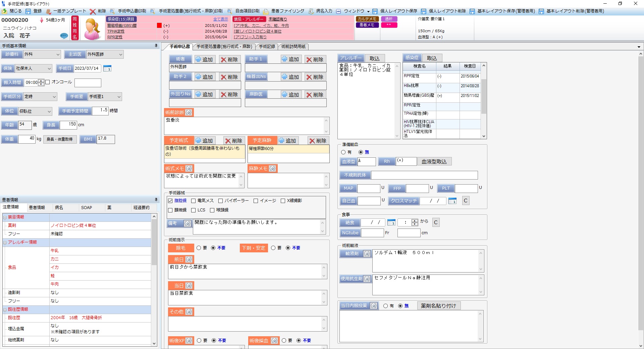Screen dimensions: 644x349
Task: Enable the オンコール checkbox
Action: tap(48, 82)
